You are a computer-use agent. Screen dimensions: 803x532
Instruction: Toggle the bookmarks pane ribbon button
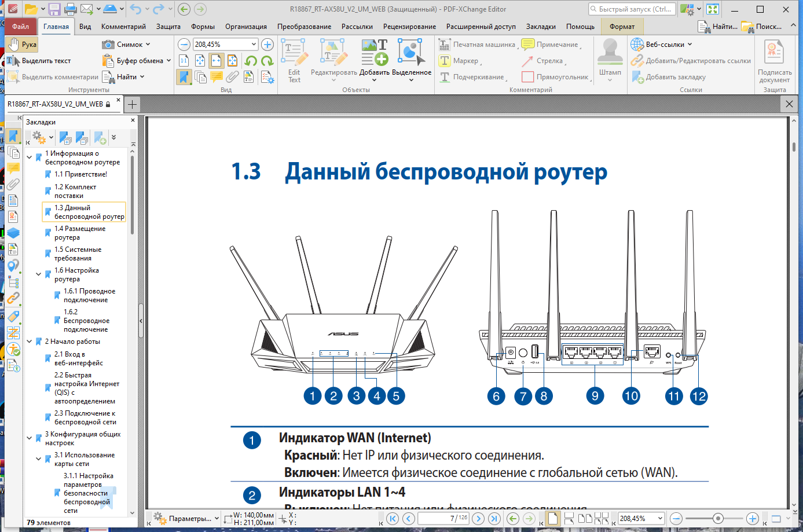(x=184, y=77)
